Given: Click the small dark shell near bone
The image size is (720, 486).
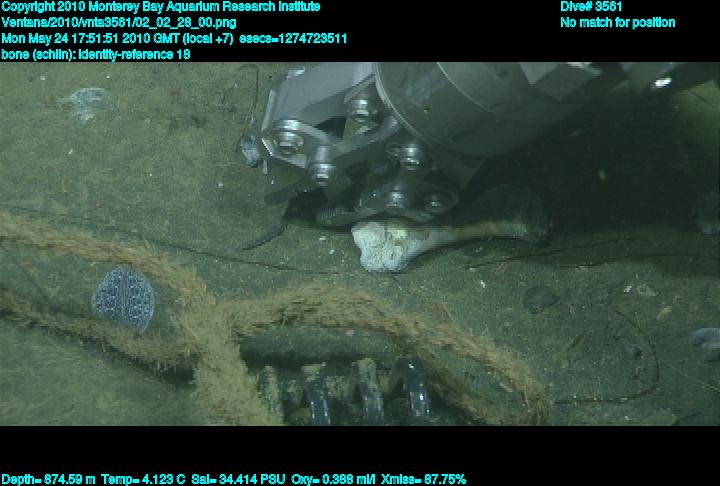Looking at the screenshot, I should click(540, 298).
